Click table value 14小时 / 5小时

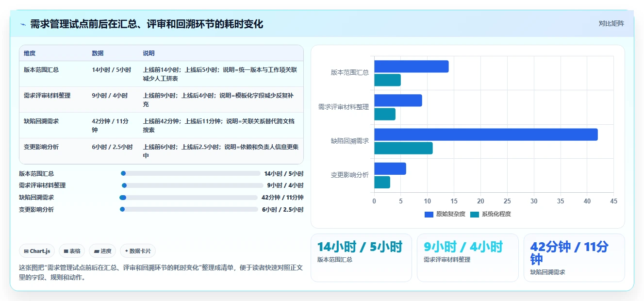pos(112,70)
